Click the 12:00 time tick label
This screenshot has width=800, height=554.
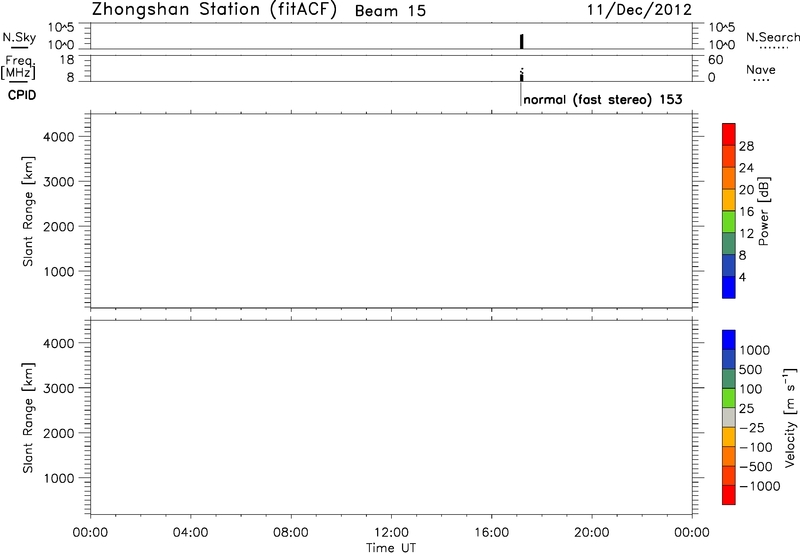391,533
